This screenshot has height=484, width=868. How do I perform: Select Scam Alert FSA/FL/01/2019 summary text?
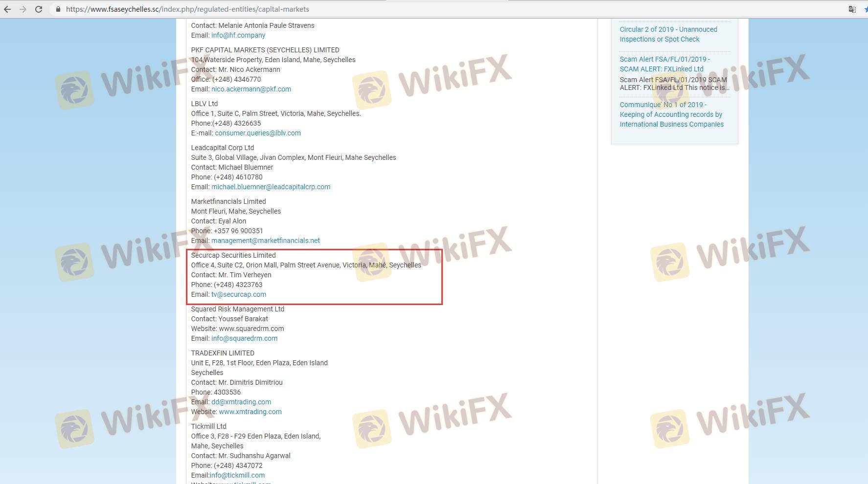coord(674,84)
